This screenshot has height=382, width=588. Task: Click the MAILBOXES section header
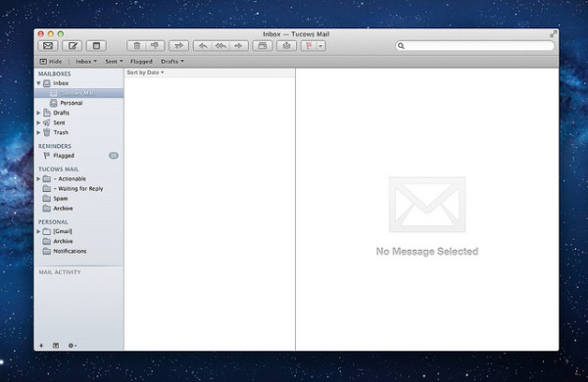[x=54, y=73]
